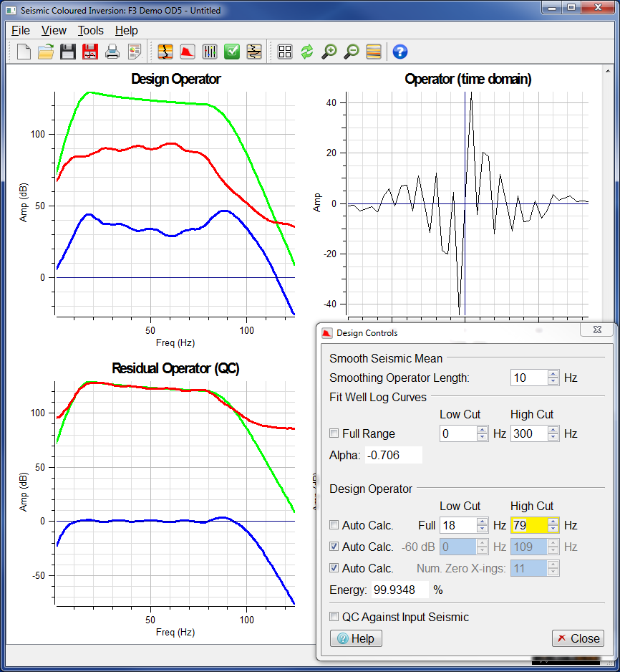Toggle Auto Calc. checkbox for Full cut row

(x=334, y=525)
